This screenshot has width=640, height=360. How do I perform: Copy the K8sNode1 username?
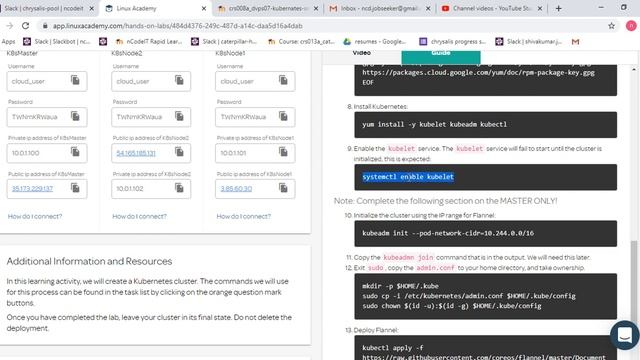pyautogui.click(x=283, y=80)
